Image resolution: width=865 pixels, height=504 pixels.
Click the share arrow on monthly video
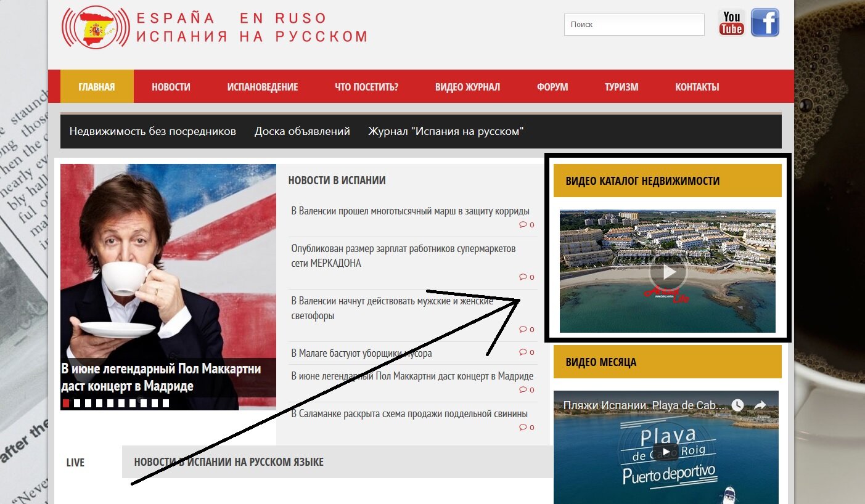(760, 405)
